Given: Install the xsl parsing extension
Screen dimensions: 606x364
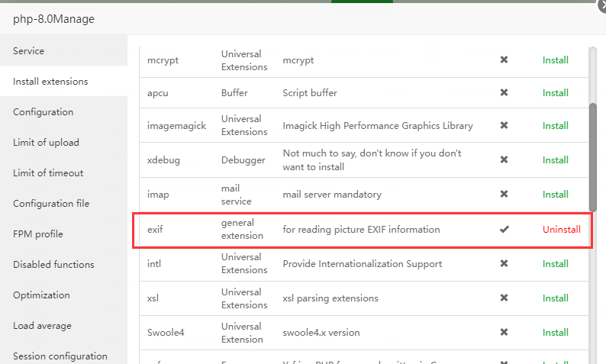Looking at the screenshot, I should (555, 298).
